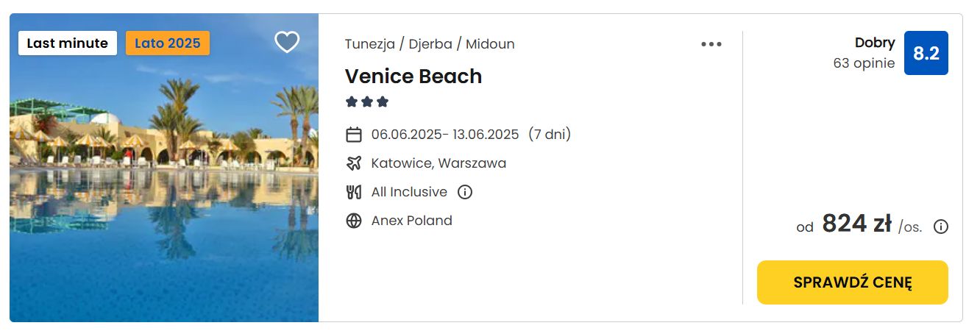Screen dimensions: 980x331
Task: Click the globe tour operator icon
Action: tap(354, 221)
